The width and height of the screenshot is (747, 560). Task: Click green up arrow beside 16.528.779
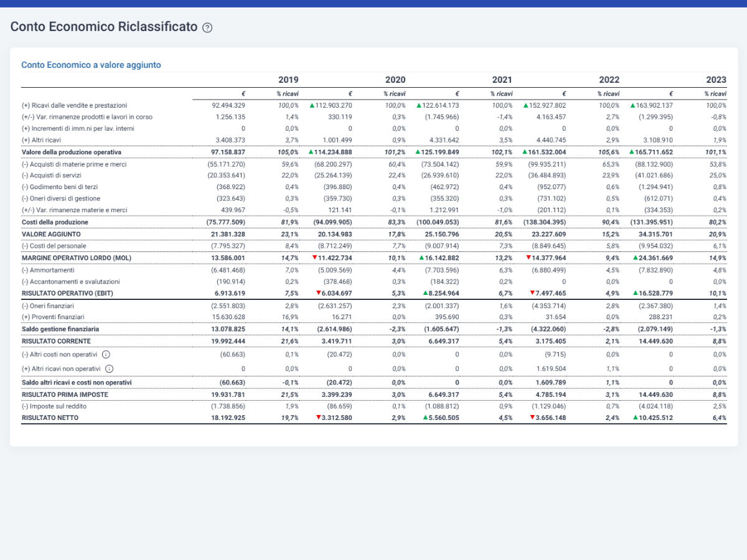(x=636, y=292)
